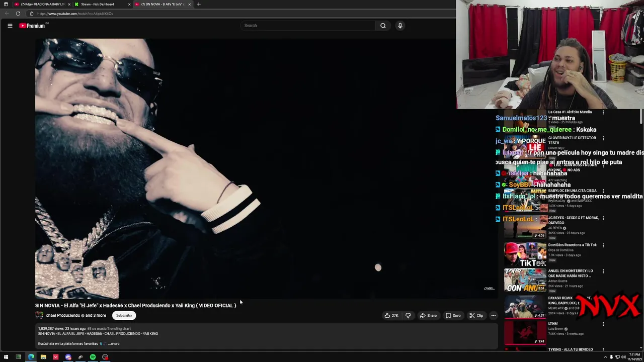Image resolution: width=644 pixels, height=362 pixels.
Task: Share the video
Action: coord(428,316)
